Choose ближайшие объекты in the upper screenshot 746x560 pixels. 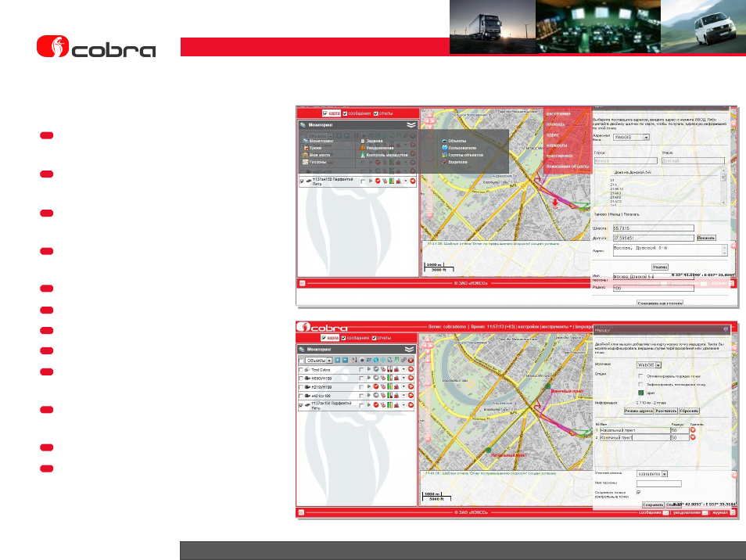point(568,167)
